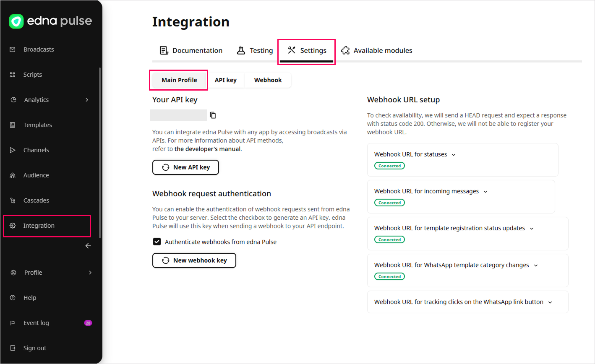595x364 pixels.
Task: Generate a New API key
Action: (185, 167)
